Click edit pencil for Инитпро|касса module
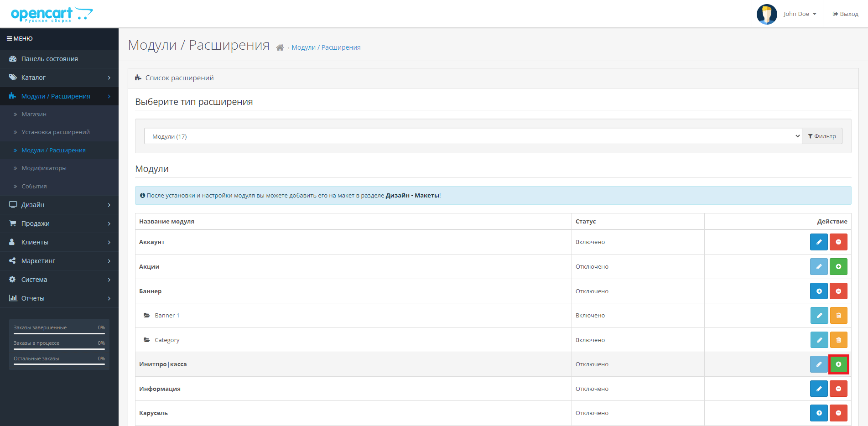The height and width of the screenshot is (426, 868). point(819,364)
